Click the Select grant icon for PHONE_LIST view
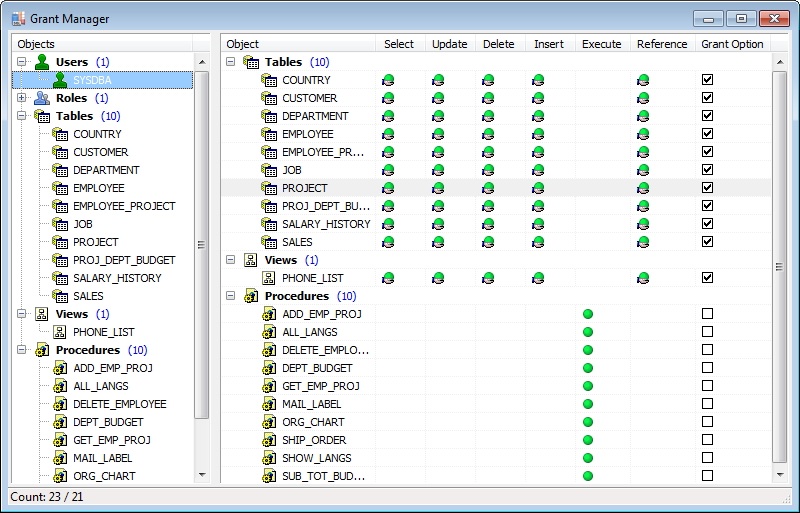The width and height of the screenshot is (800, 513). (388, 278)
